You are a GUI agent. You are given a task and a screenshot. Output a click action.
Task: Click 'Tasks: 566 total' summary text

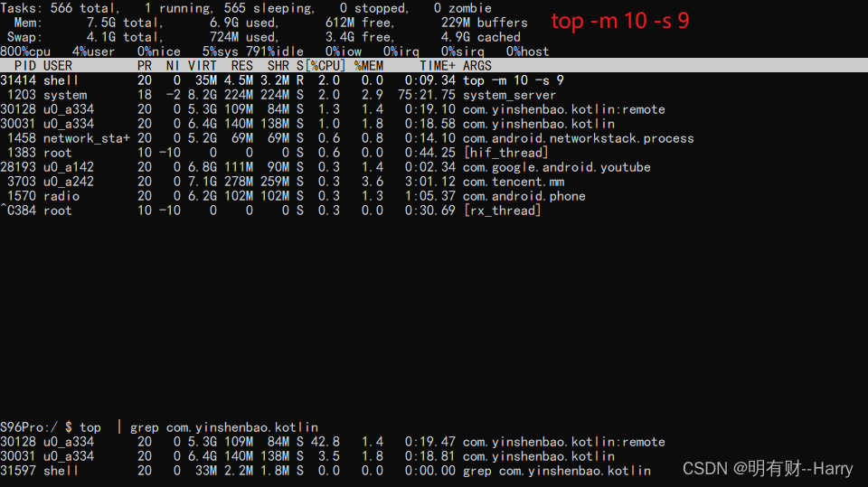60,8
